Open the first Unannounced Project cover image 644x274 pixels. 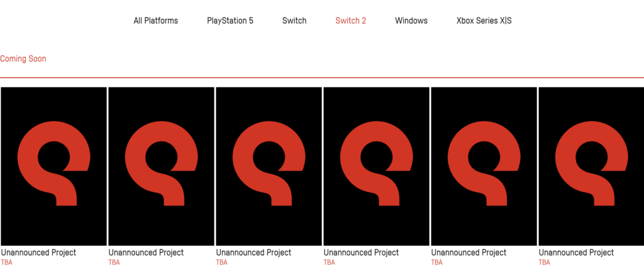pyautogui.click(x=54, y=166)
